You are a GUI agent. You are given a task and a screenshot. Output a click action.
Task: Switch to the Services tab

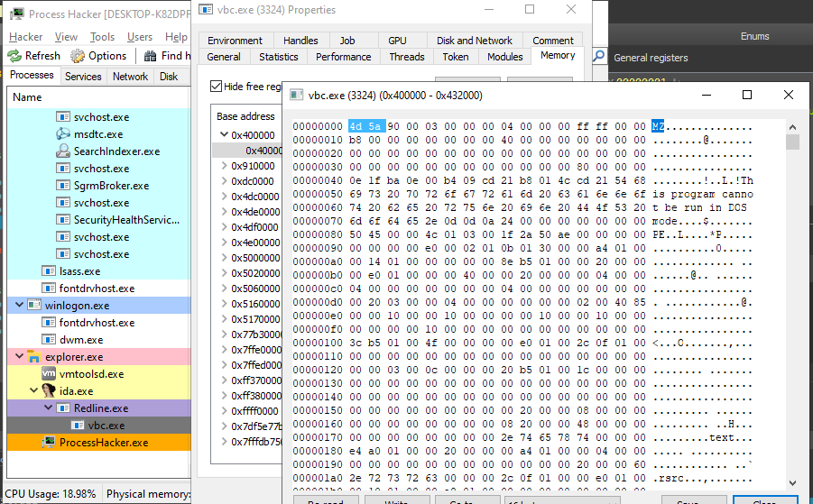pos(83,76)
